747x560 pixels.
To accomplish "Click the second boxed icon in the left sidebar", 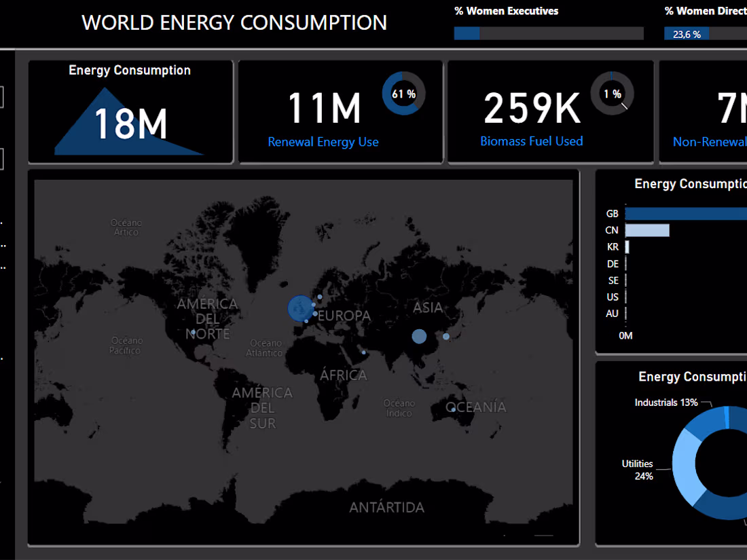I will point(3,158).
